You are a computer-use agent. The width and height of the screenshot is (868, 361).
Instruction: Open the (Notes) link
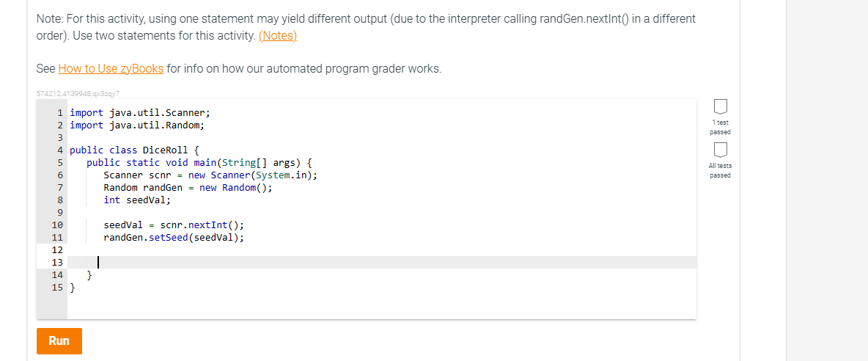[x=278, y=36]
